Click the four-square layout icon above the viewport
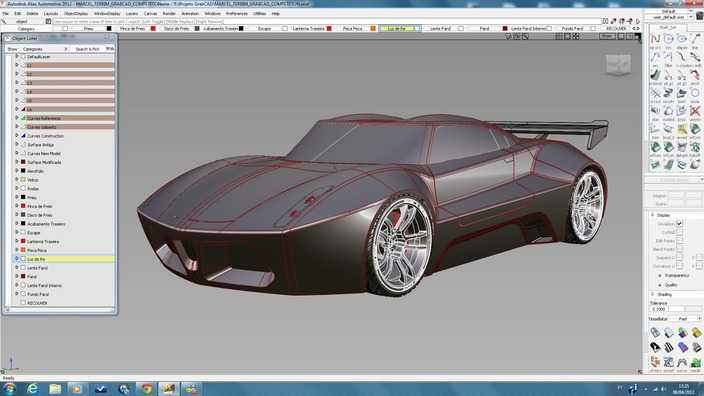 tap(576, 36)
